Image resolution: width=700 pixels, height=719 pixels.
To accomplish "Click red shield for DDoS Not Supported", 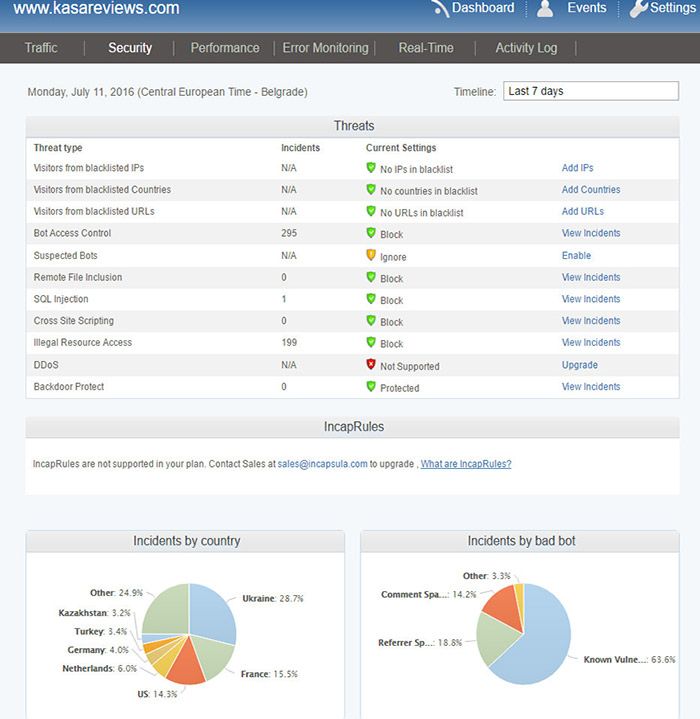I will [x=371, y=365].
